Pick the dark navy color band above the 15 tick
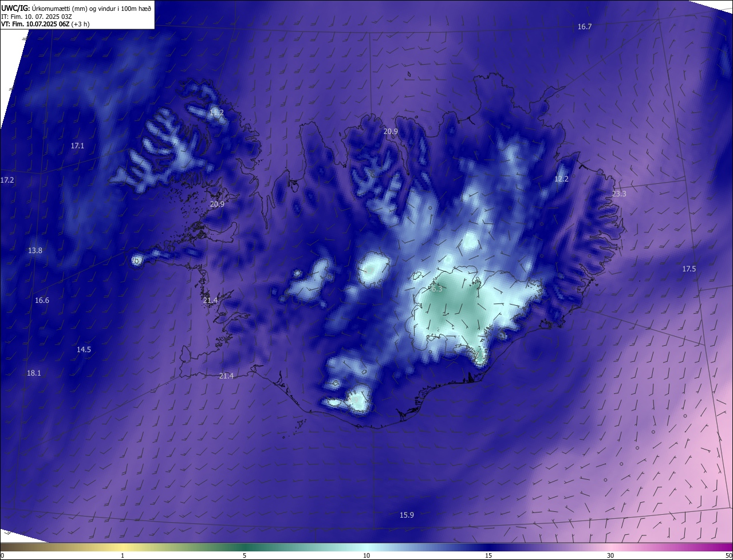This screenshot has height=560, width=733. 488,547
